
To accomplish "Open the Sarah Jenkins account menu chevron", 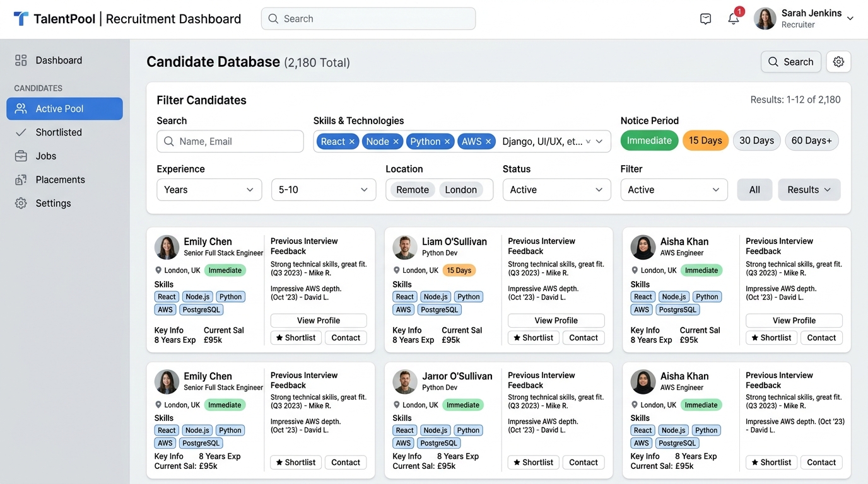I will click(850, 19).
